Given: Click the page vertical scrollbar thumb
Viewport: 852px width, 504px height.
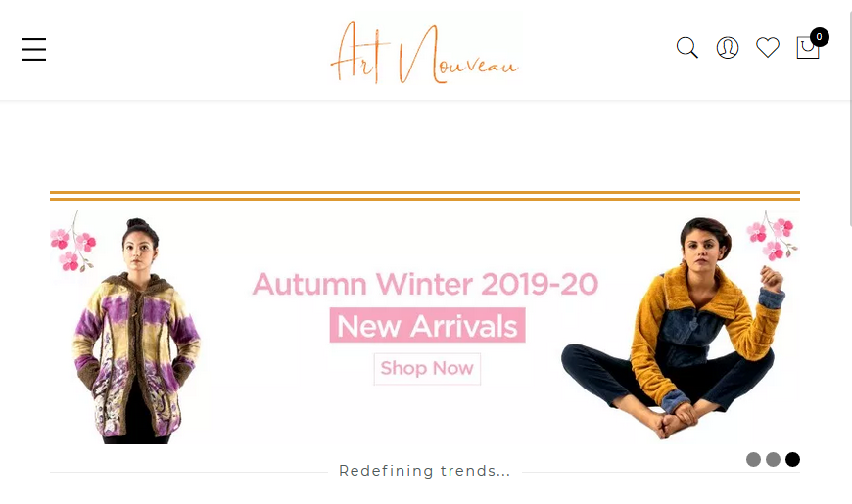Looking at the screenshot, I should (849, 113).
